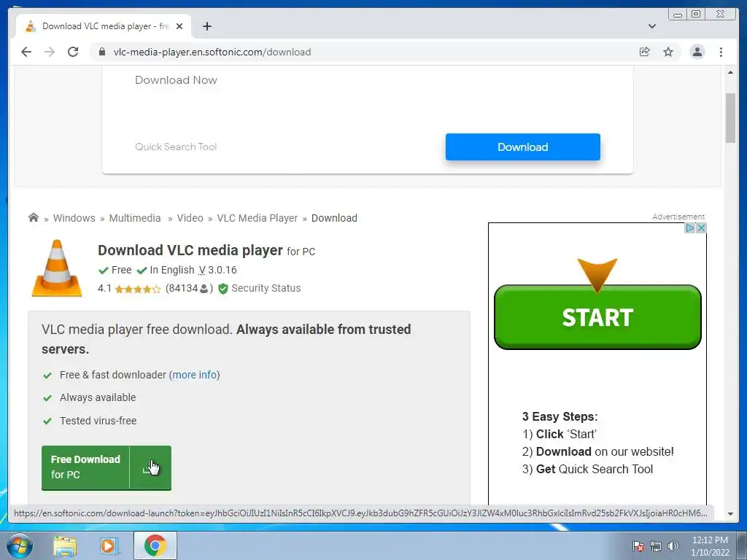Click the 'Tested virus-free' list item
The image size is (747, 560).
click(98, 421)
